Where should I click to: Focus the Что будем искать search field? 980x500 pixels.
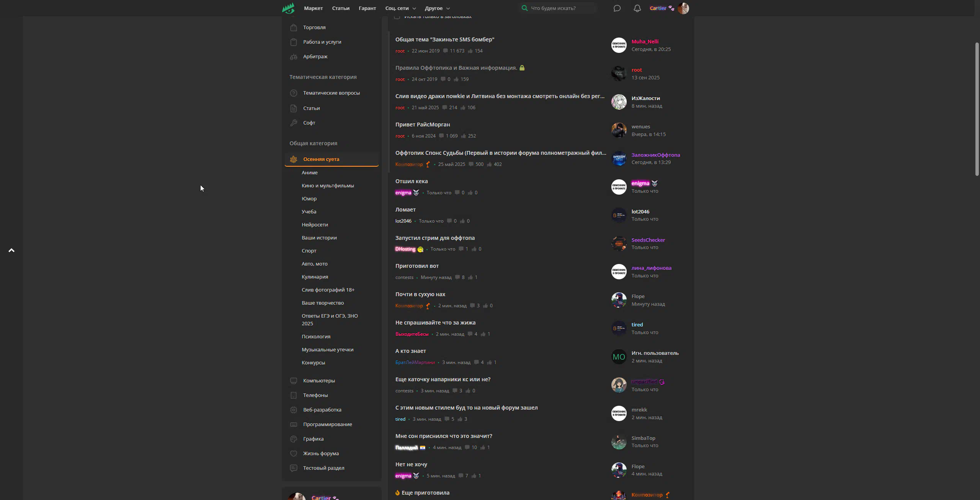(562, 8)
